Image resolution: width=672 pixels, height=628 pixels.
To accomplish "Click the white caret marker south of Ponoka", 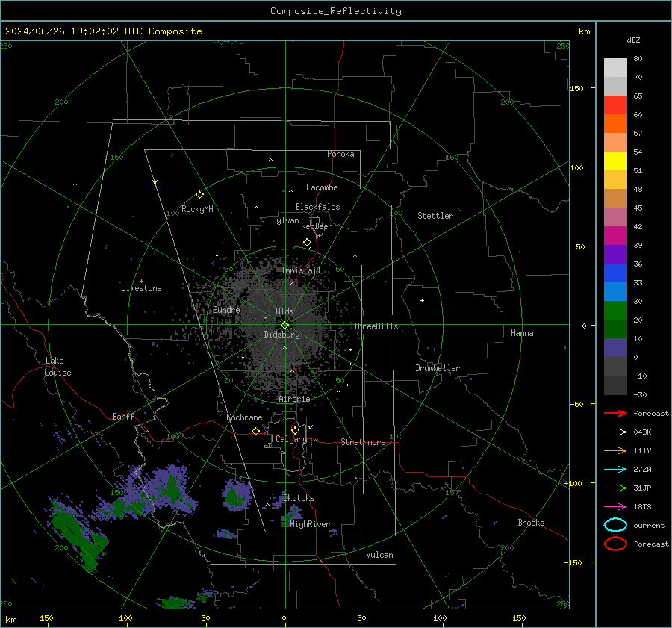I will [x=270, y=160].
